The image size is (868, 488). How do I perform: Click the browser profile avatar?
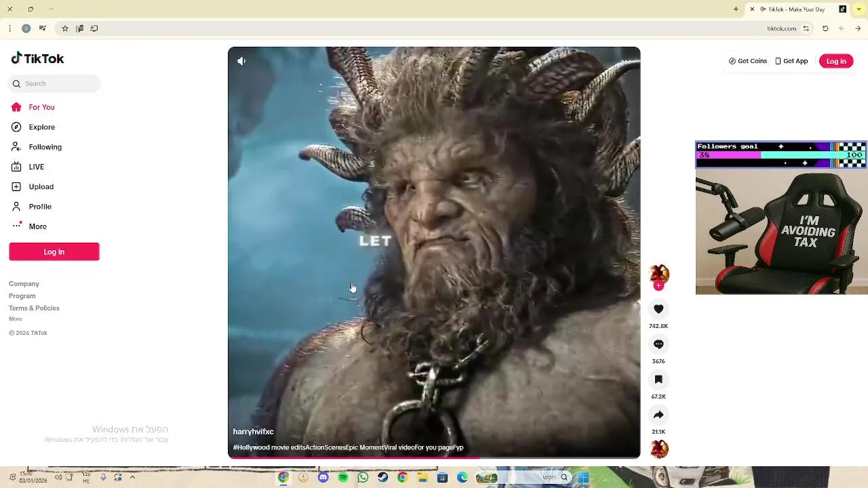(x=26, y=28)
